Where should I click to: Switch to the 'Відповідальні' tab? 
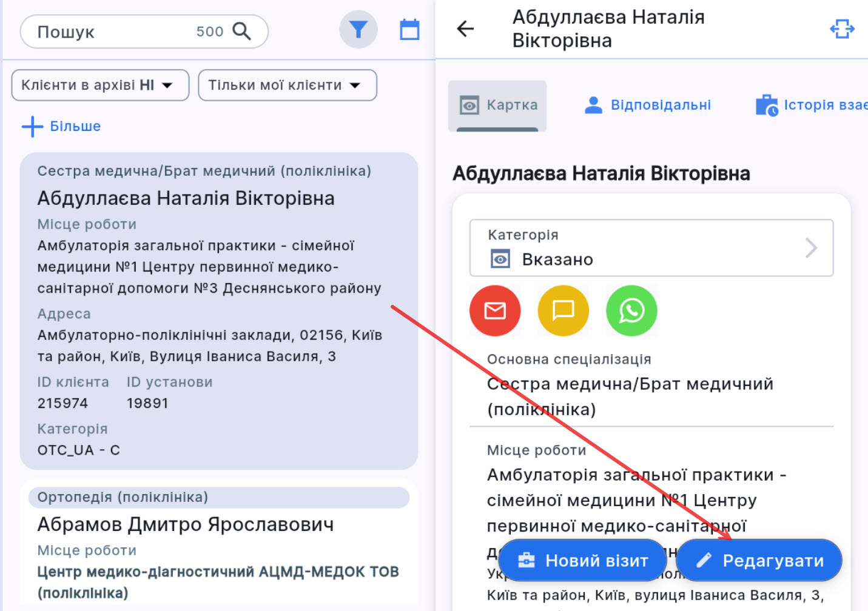pos(647,104)
